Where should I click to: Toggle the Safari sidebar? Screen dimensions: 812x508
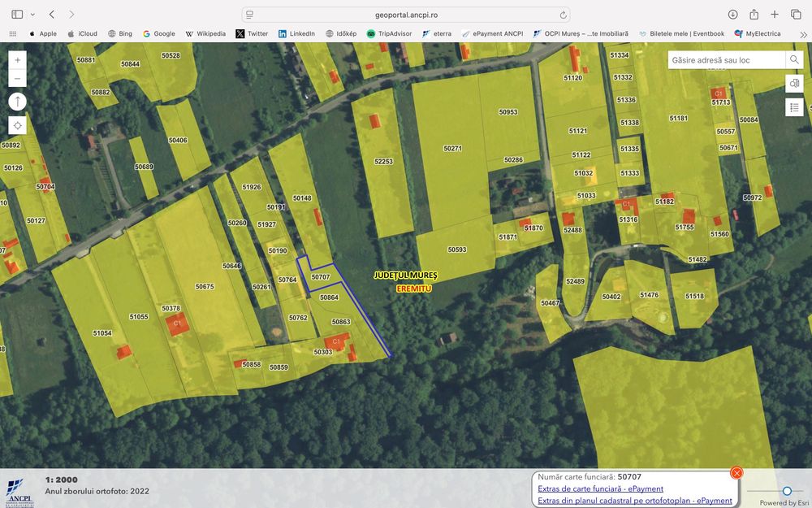point(17,15)
